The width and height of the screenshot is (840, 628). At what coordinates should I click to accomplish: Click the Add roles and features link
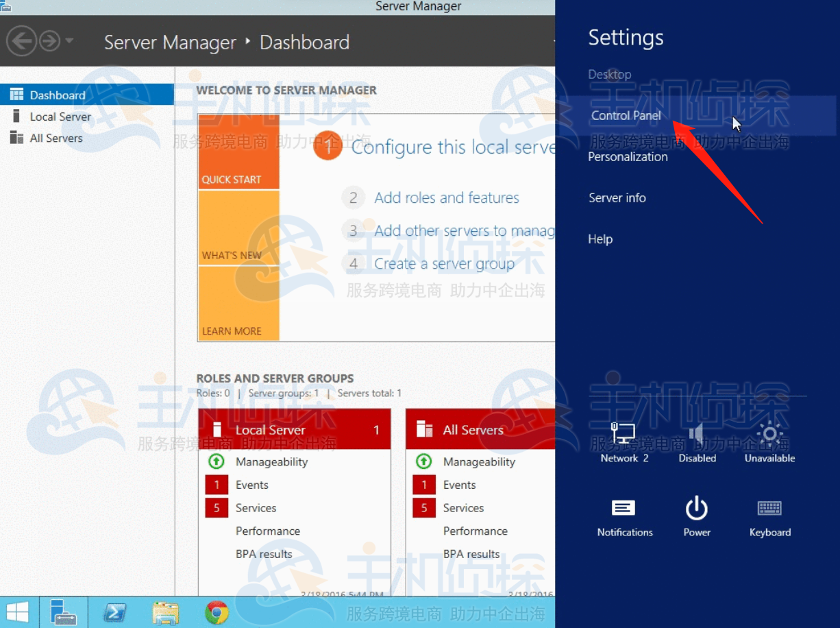click(446, 197)
